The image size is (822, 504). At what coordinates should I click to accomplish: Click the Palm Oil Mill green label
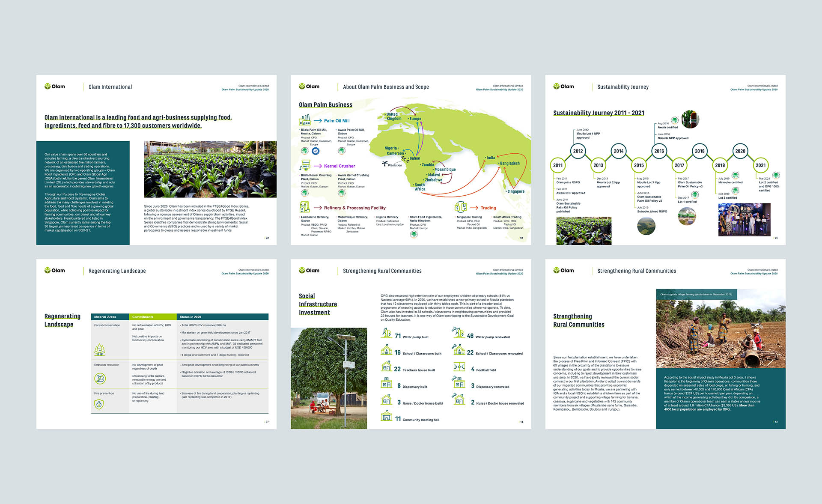tap(337, 121)
